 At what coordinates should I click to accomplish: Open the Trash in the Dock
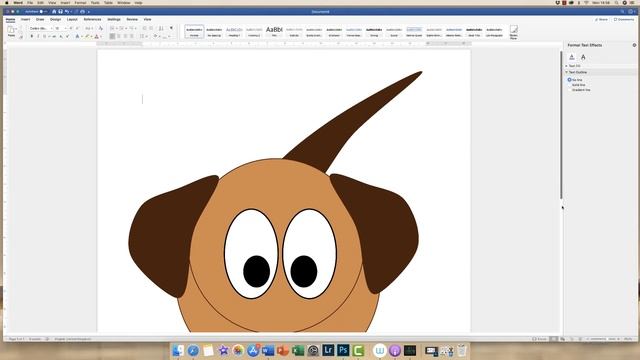coord(462,350)
